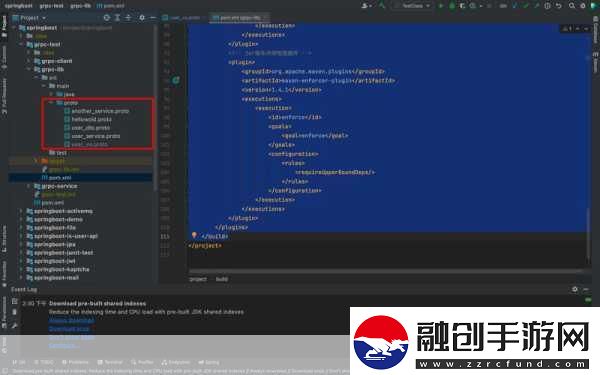Screen dimensions: 600x375
Task: Click the Always download link in Event Log
Action: (72, 321)
